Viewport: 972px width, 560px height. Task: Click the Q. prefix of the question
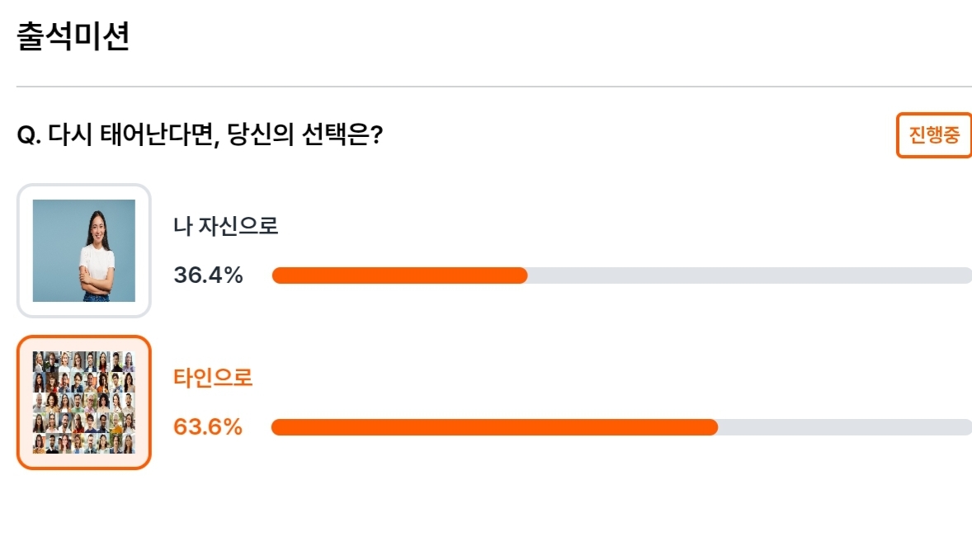(29, 135)
